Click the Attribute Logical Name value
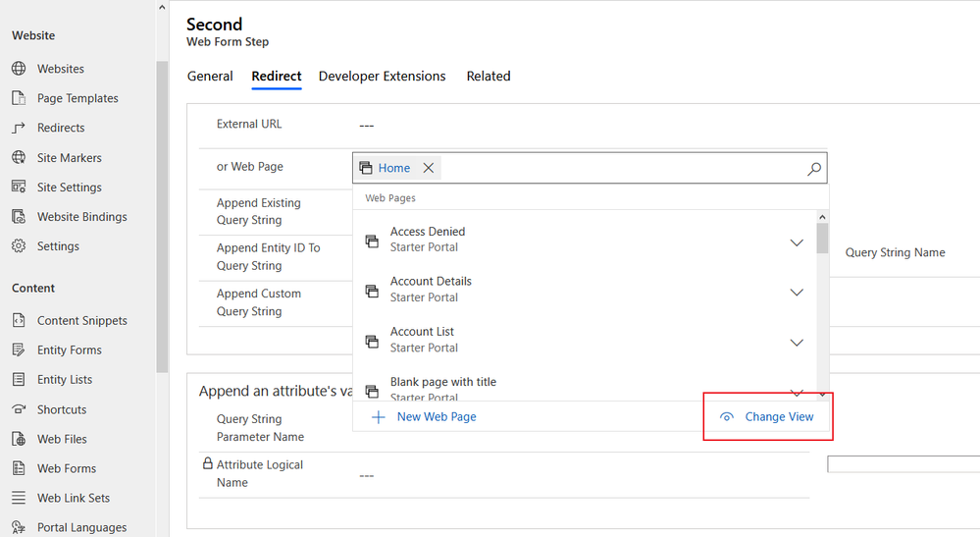Viewport: 980px width, 537px height. point(366,476)
